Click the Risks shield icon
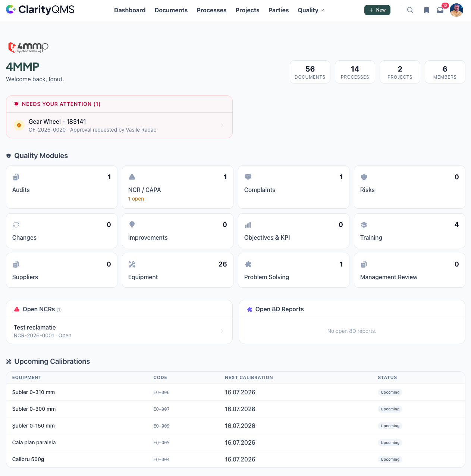The height and width of the screenshot is (476, 471). point(364,177)
